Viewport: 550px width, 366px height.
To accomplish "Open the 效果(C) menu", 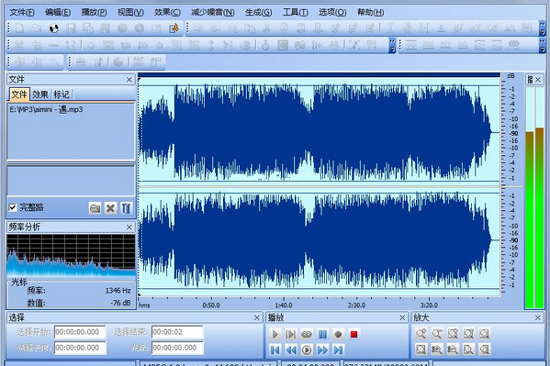I will click(x=167, y=12).
